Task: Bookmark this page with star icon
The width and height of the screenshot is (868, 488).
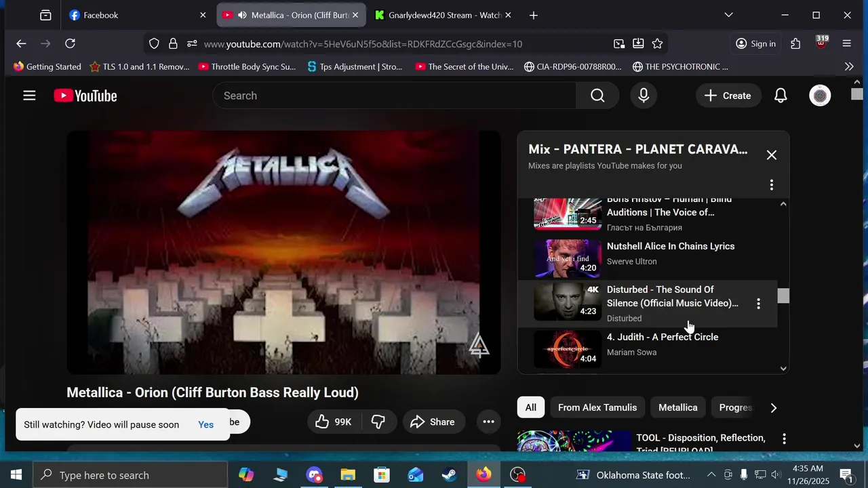Action: coord(657,43)
